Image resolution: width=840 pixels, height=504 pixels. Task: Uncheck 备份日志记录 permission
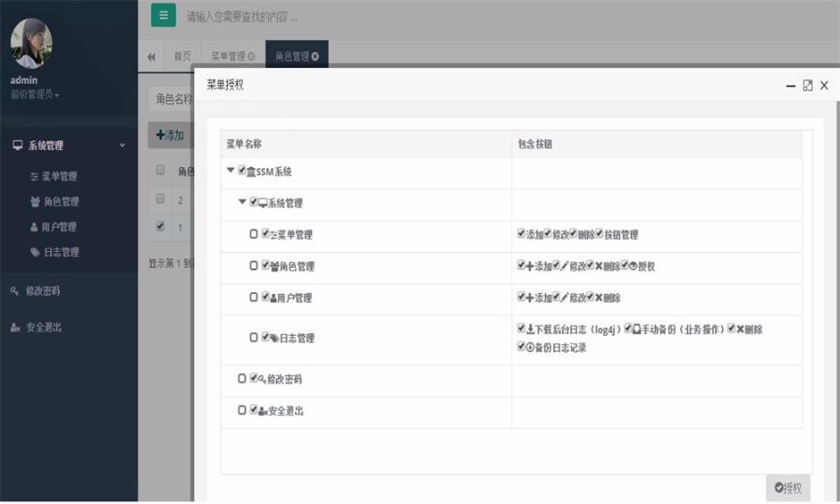[x=521, y=345]
